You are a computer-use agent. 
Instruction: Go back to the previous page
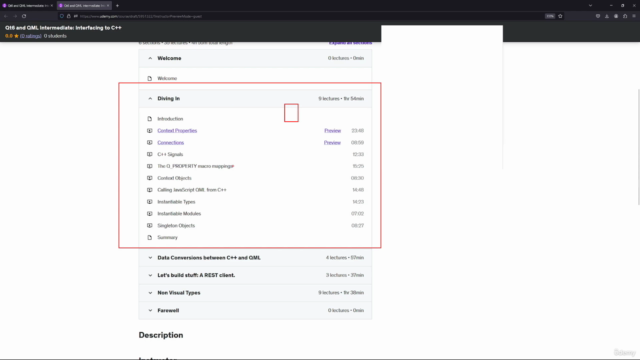pos(6,16)
